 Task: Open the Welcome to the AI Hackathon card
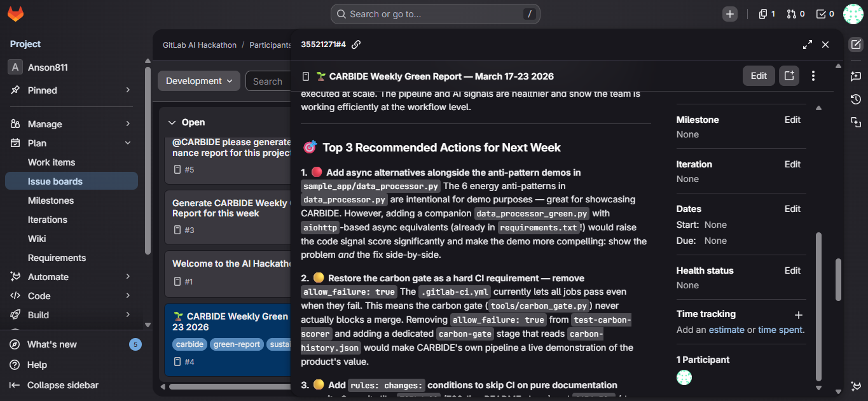(228, 274)
